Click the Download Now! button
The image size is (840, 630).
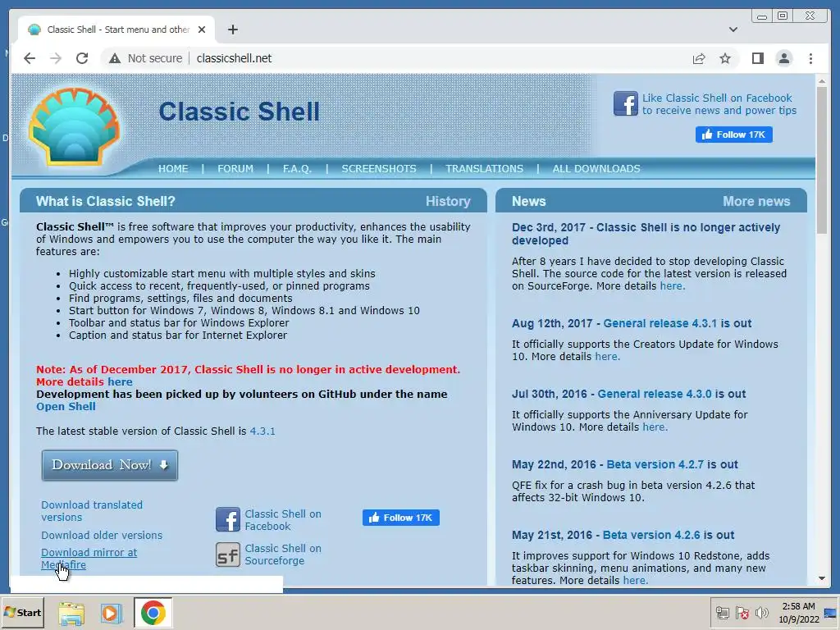[x=110, y=465]
